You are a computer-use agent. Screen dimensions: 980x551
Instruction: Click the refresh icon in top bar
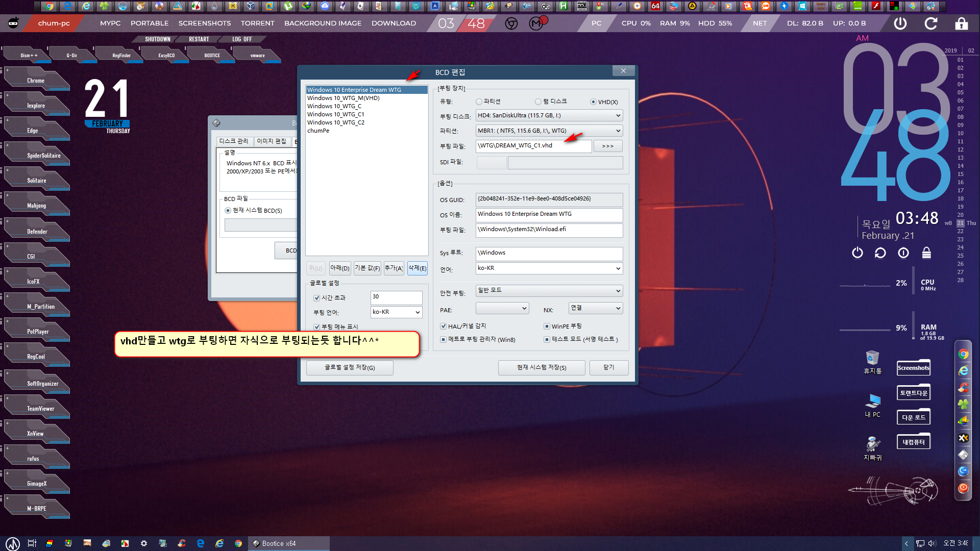[x=931, y=23]
